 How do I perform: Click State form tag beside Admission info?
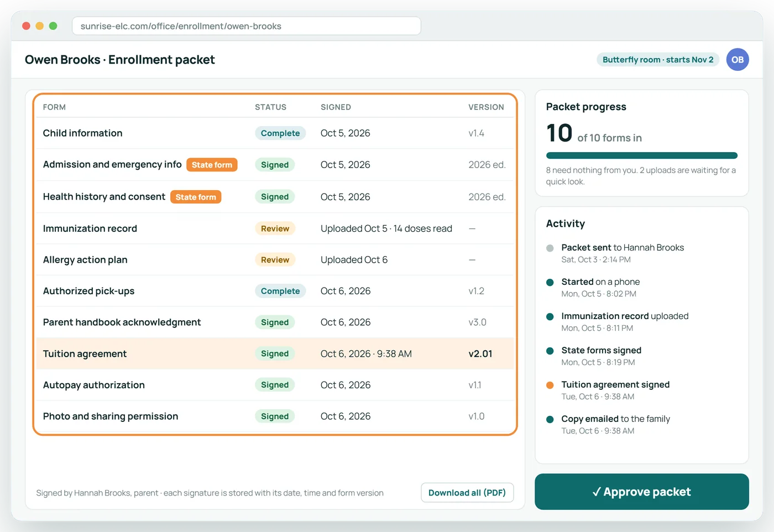pos(212,165)
